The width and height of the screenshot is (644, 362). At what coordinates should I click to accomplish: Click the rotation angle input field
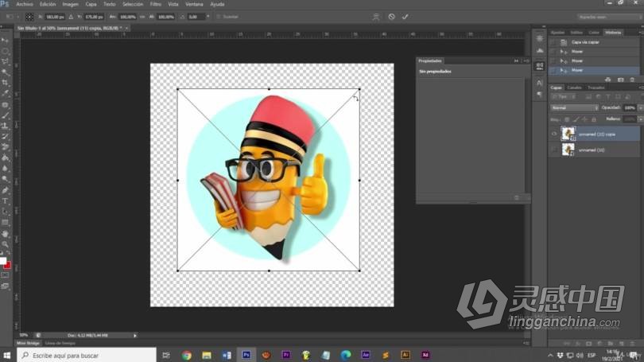pyautogui.click(x=196, y=17)
